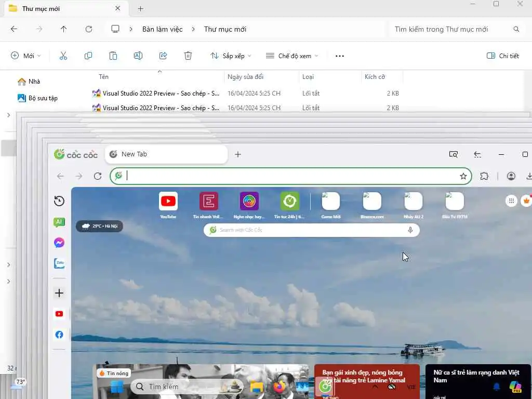Image resolution: width=532 pixels, height=399 pixels.
Task: Reload the page in Cốc Cốc browser
Action: [98, 176]
